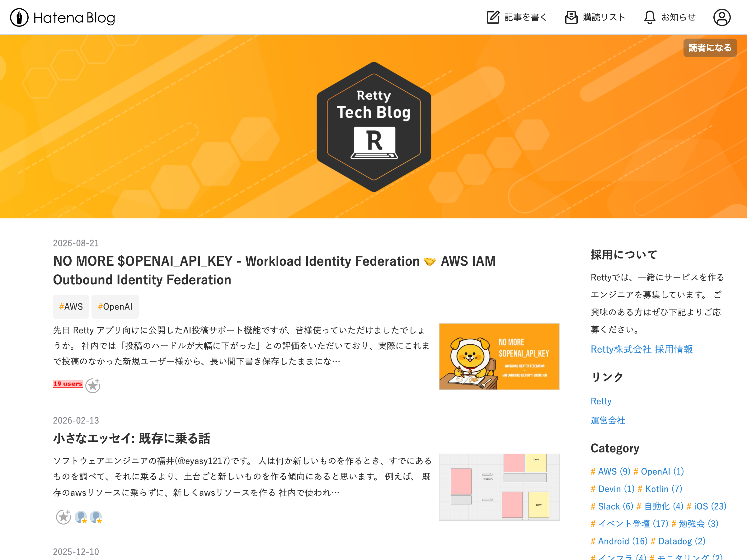Click the excerpt beginning ソフトウェアエンジニアの福井
This screenshot has height=560, width=747.
[x=242, y=477]
